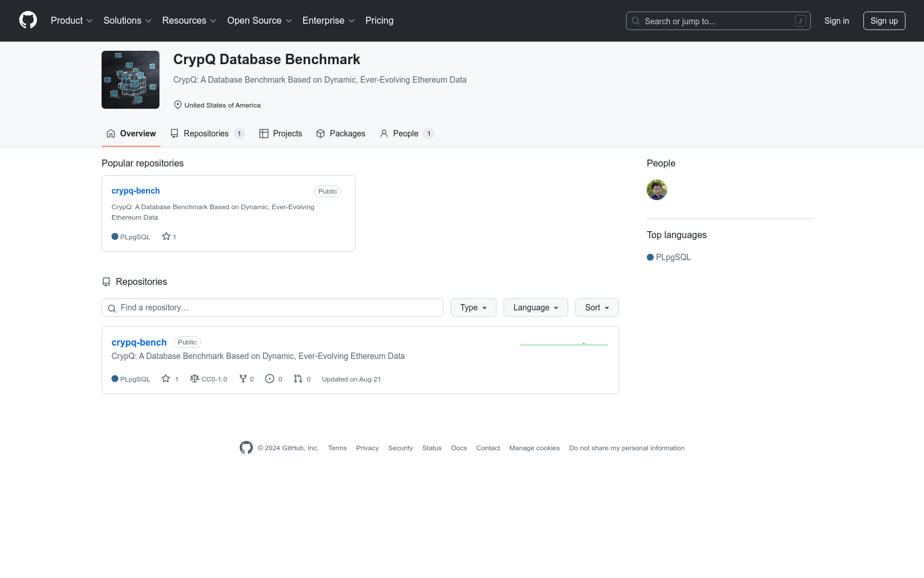Click inside Find a repository field
This screenshot has height=578, width=924.
[273, 307]
